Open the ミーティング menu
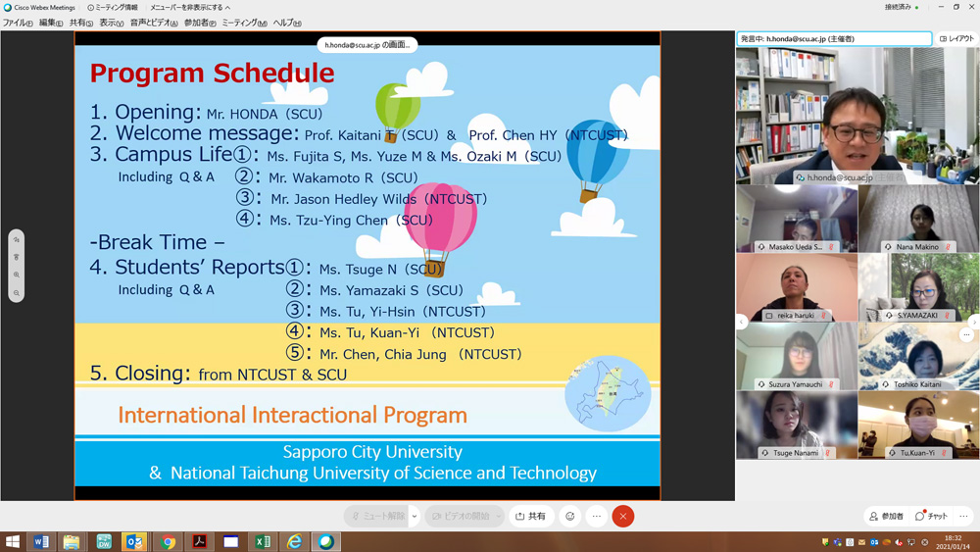Image resolution: width=980 pixels, height=552 pixels. (244, 24)
